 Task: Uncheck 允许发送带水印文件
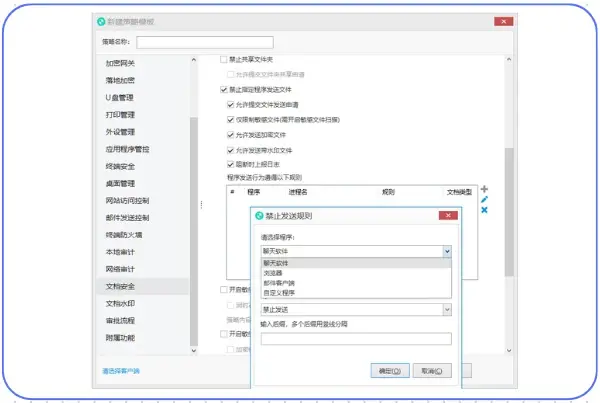tap(230, 150)
